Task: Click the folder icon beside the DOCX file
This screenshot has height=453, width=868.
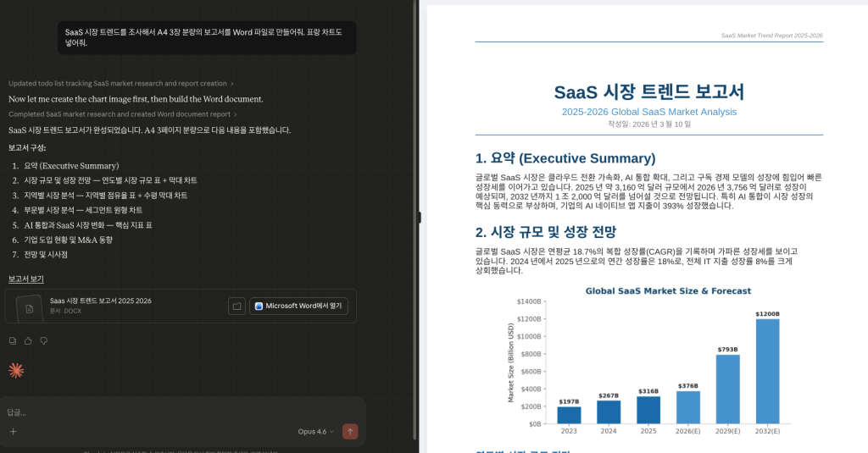Action: 237,306
